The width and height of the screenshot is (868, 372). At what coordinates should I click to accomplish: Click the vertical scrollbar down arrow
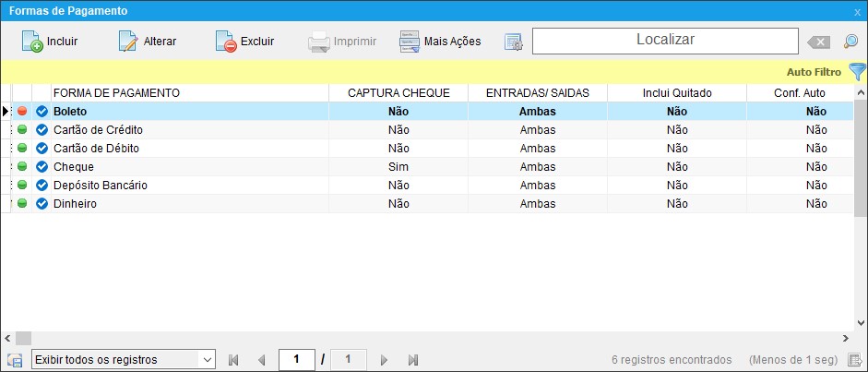point(861,323)
